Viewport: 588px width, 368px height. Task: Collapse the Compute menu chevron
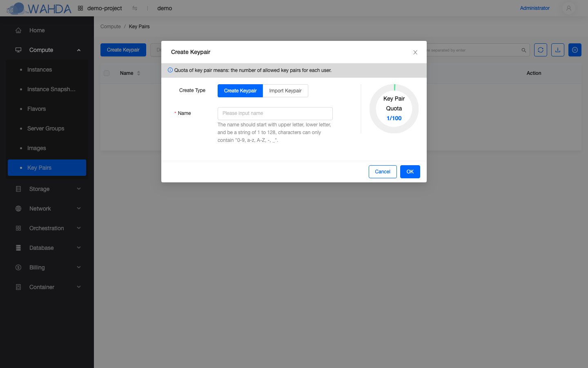coord(79,50)
